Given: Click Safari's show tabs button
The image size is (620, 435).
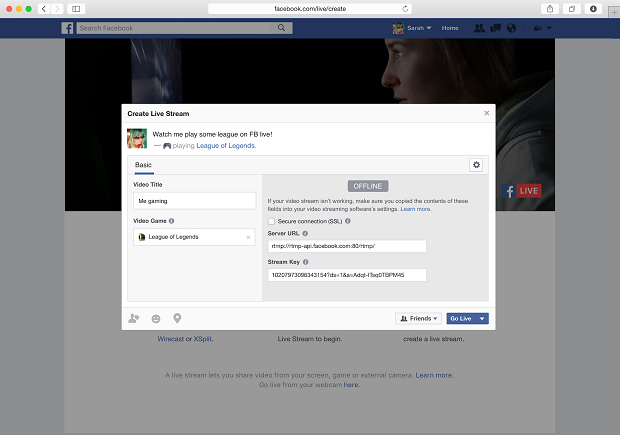Looking at the screenshot, I should click(571, 9).
